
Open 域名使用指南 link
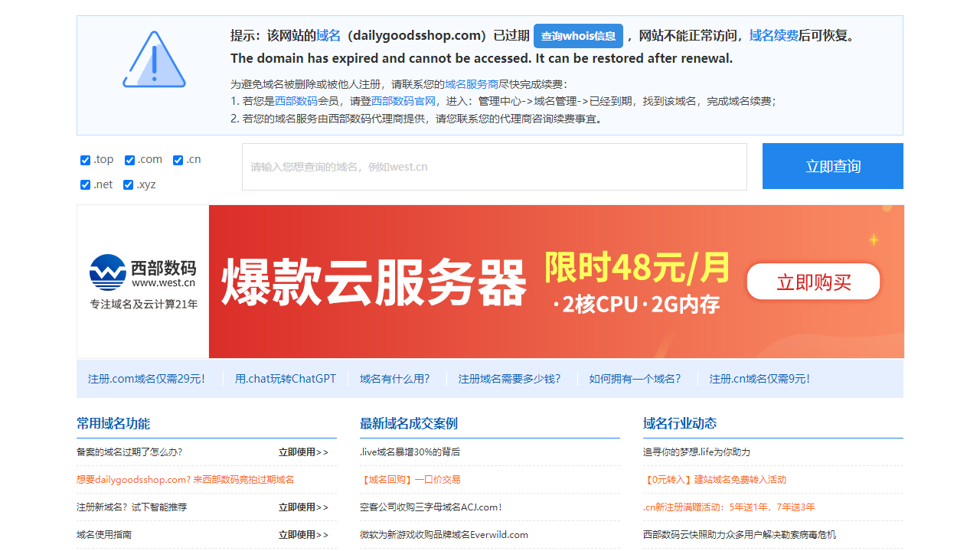click(x=104, y=534)
